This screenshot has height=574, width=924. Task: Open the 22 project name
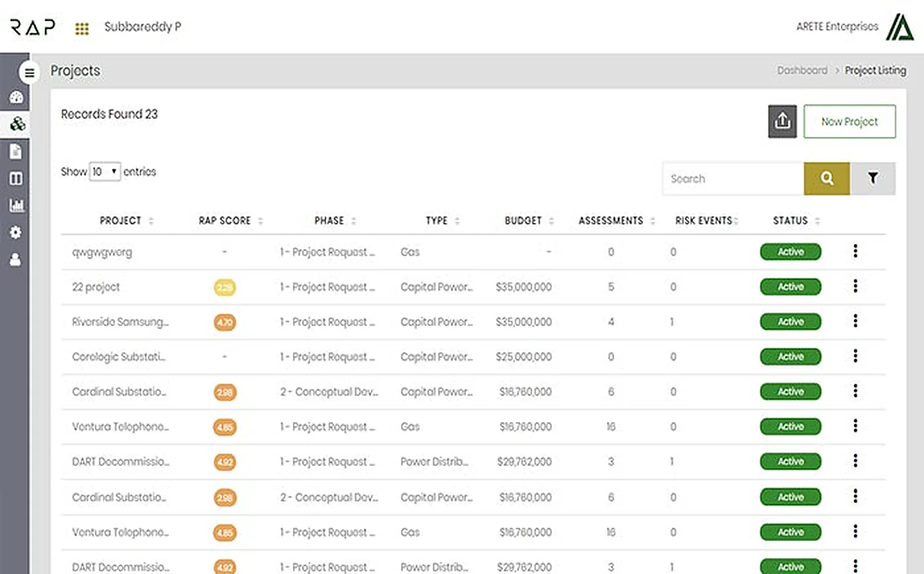click(96, 287)
